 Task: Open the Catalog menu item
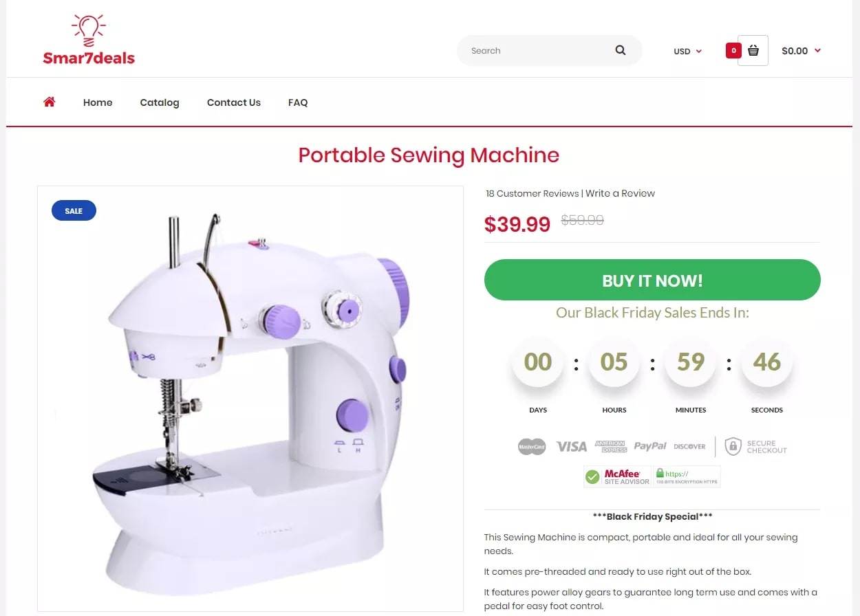[160, 102]
